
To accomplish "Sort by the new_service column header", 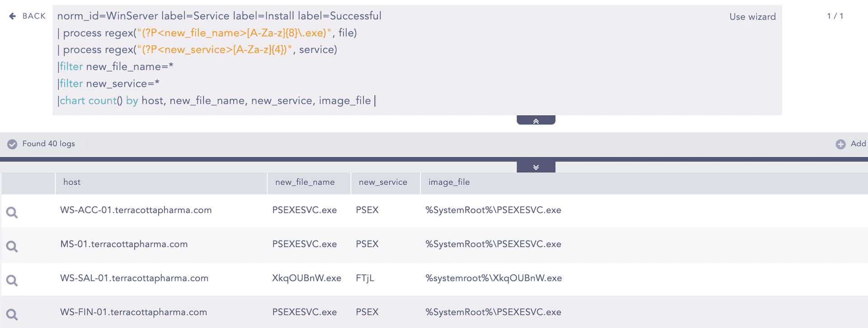I will point(383,182).
